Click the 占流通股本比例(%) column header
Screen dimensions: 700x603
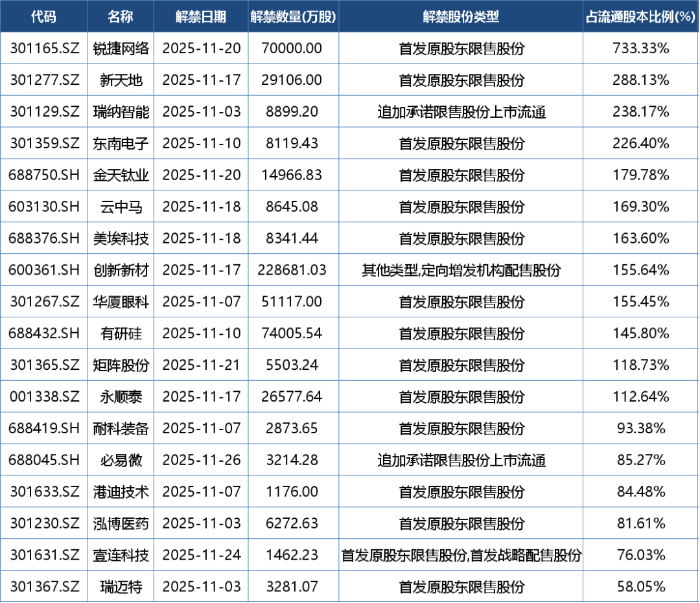coord(640,16)
